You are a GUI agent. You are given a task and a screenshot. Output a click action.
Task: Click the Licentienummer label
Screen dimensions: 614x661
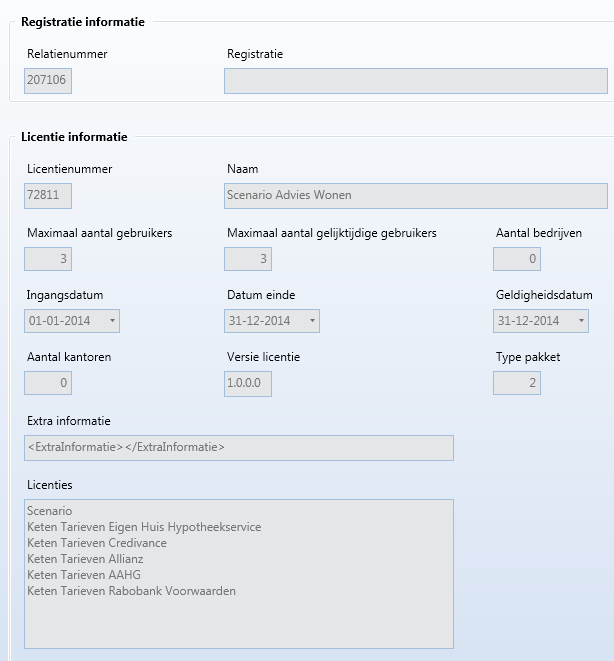pos(70,169)
